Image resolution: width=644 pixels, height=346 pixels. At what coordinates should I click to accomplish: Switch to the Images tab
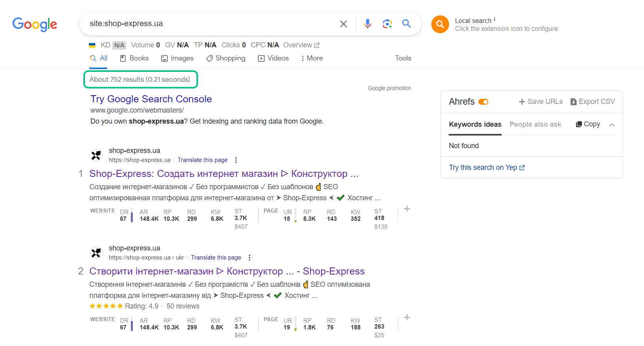click(178, 58)
